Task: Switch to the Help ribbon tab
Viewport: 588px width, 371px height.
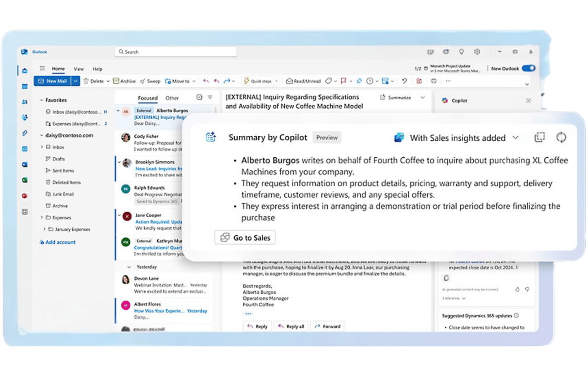Action: [x=98, y=69]
